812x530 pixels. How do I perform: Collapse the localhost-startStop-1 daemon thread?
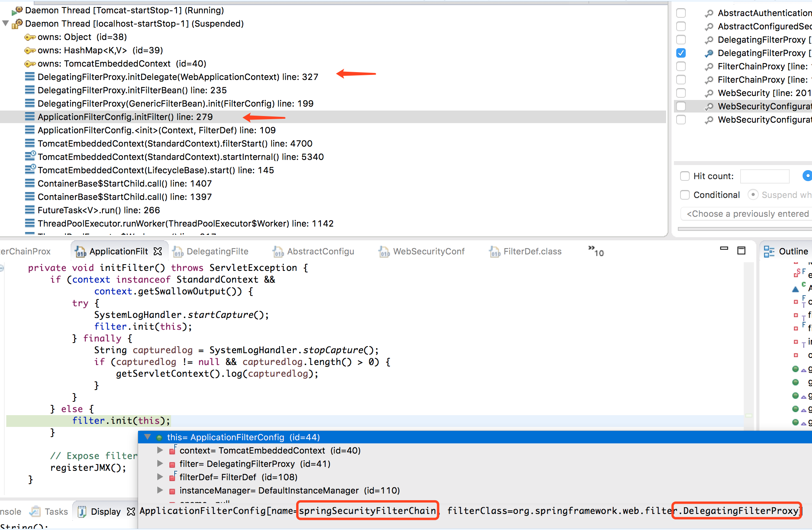coord(5,24)
